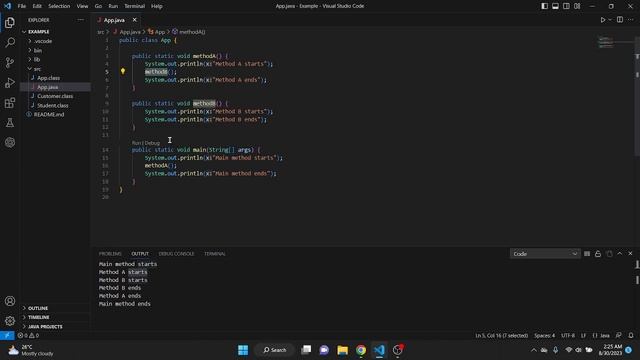
Task: Open the File menu
Action: [x=22, y=6]
